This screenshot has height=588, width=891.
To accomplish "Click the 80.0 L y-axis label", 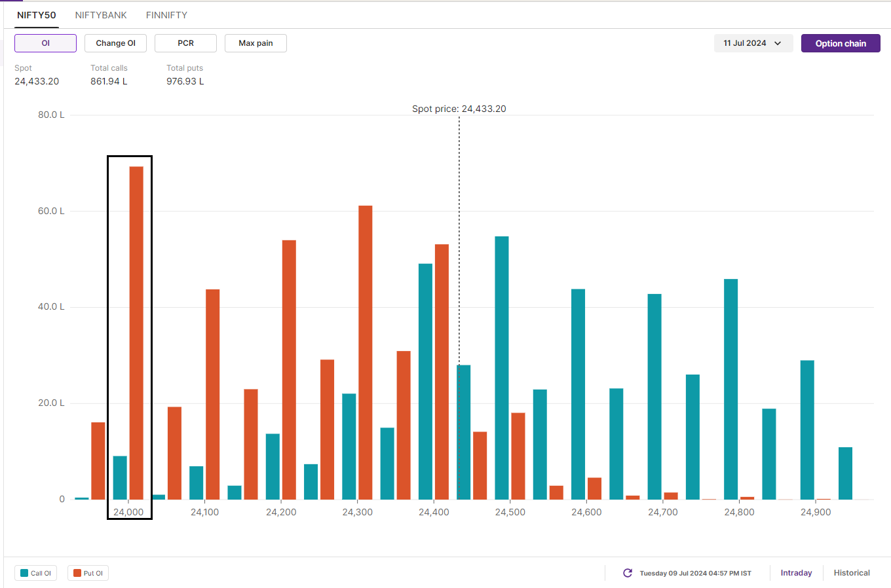I will coord(51,115).
